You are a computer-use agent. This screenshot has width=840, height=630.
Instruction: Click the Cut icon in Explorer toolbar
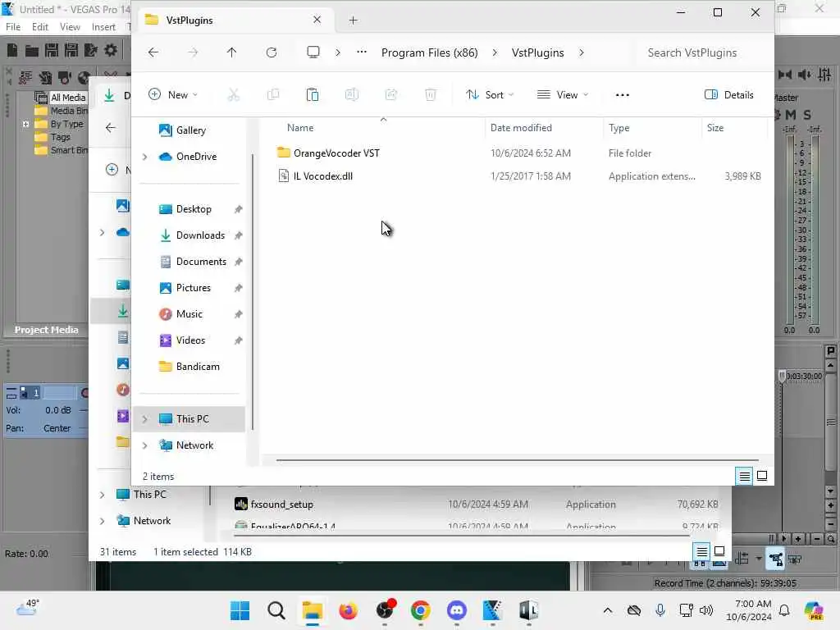(234, 95)
